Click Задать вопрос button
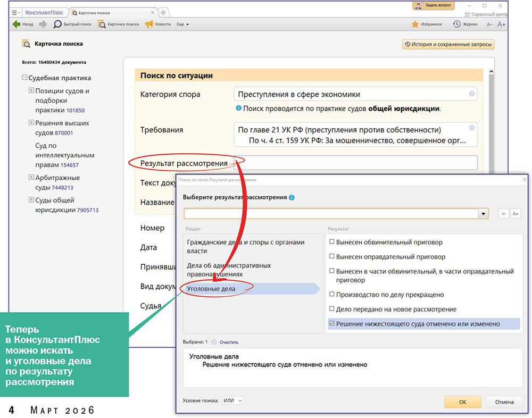The height and width of the screenshot is (418, 532). (x=433, y=5)
